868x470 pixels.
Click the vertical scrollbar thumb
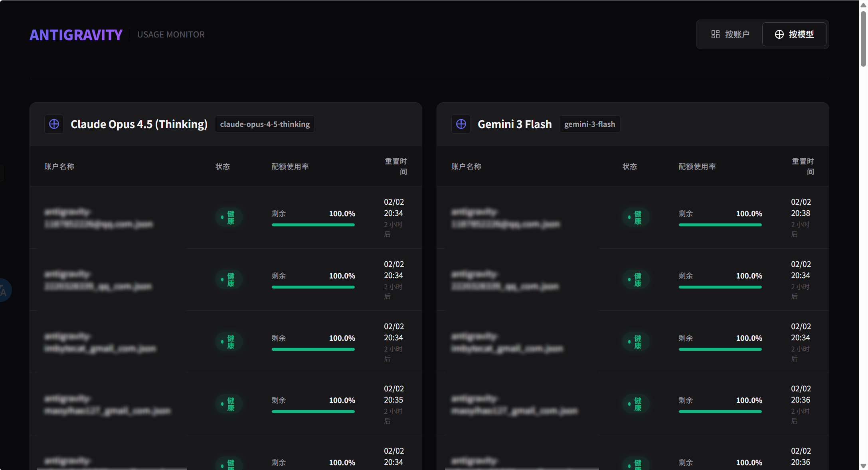tap(863, 39)
